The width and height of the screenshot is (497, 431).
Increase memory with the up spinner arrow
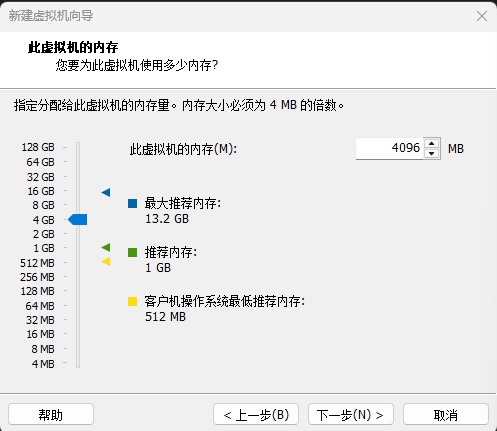(432, 144)
